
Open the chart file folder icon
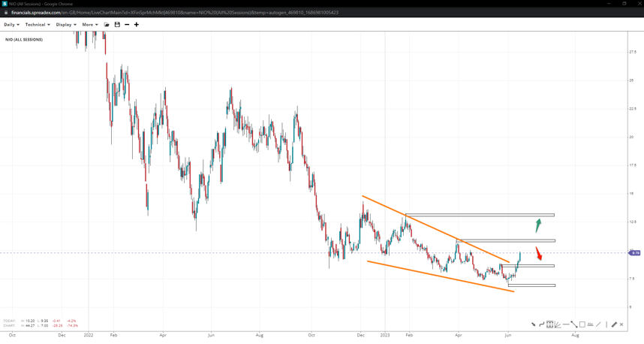[x=107, y=25]
